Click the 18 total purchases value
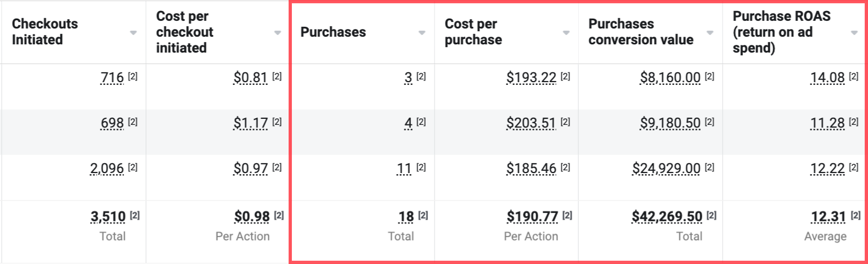 tap(406, 217)
